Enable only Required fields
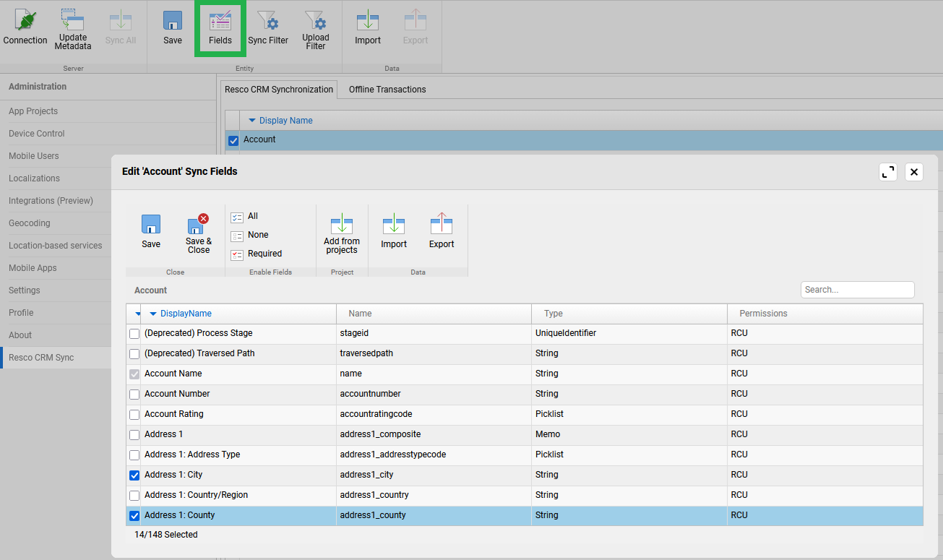Screen dimensions: 943x560 coord(257,254)
